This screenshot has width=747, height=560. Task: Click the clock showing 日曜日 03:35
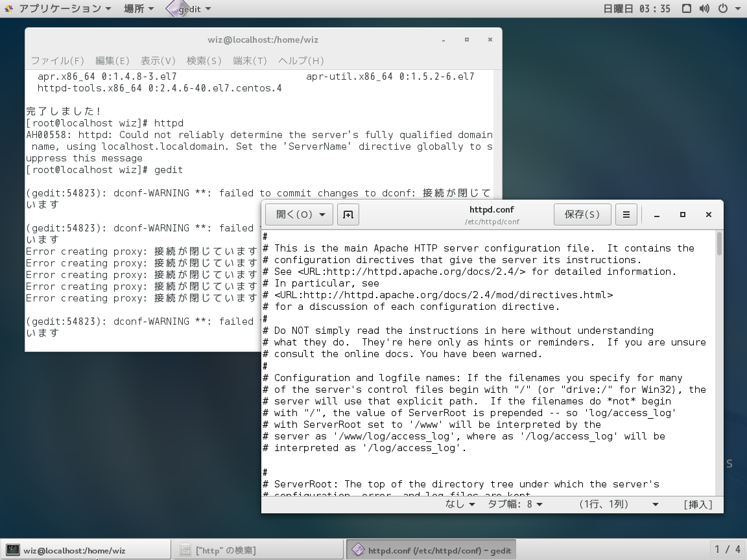(637, 8)
